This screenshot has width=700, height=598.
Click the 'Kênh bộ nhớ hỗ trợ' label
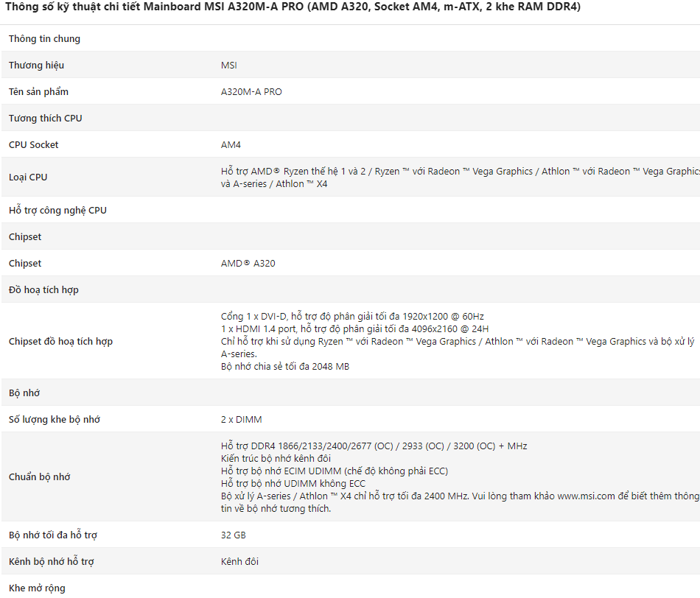coord(51,561)
